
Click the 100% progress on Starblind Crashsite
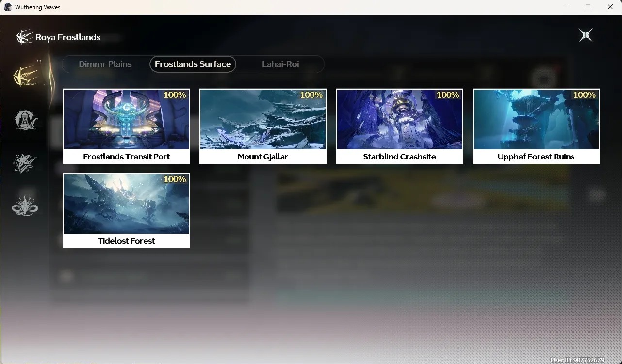pos(448,95)
